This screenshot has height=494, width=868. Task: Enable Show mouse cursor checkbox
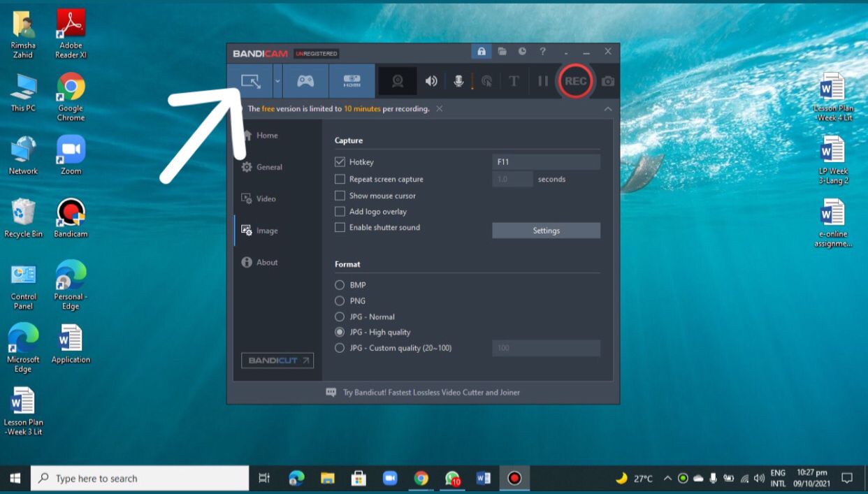[340, 196]
